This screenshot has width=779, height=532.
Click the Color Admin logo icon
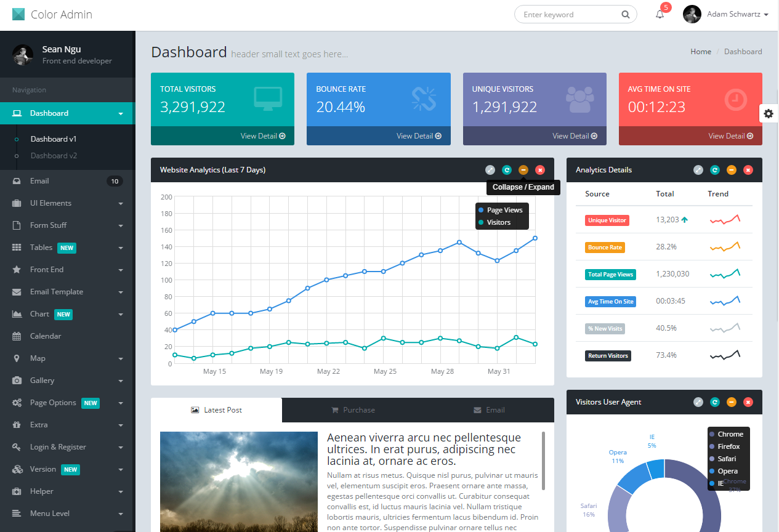tap(18, 14)
